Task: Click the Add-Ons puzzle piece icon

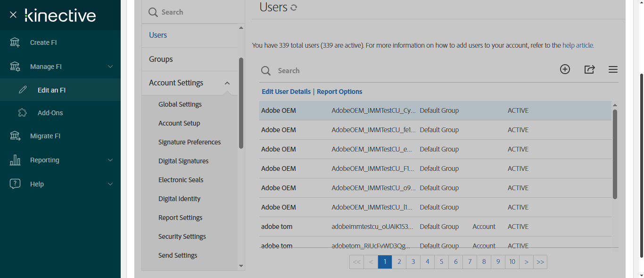Action: coord(23,113)
